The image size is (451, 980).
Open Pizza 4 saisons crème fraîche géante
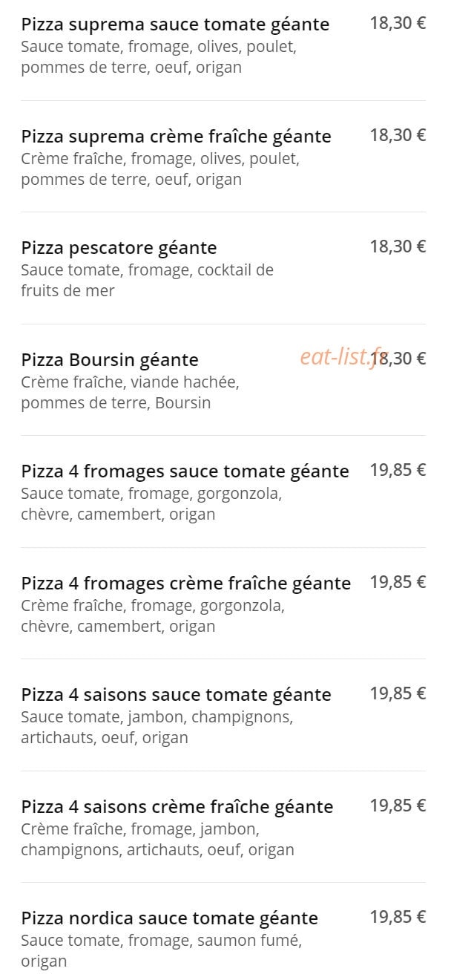click(177, 807)
